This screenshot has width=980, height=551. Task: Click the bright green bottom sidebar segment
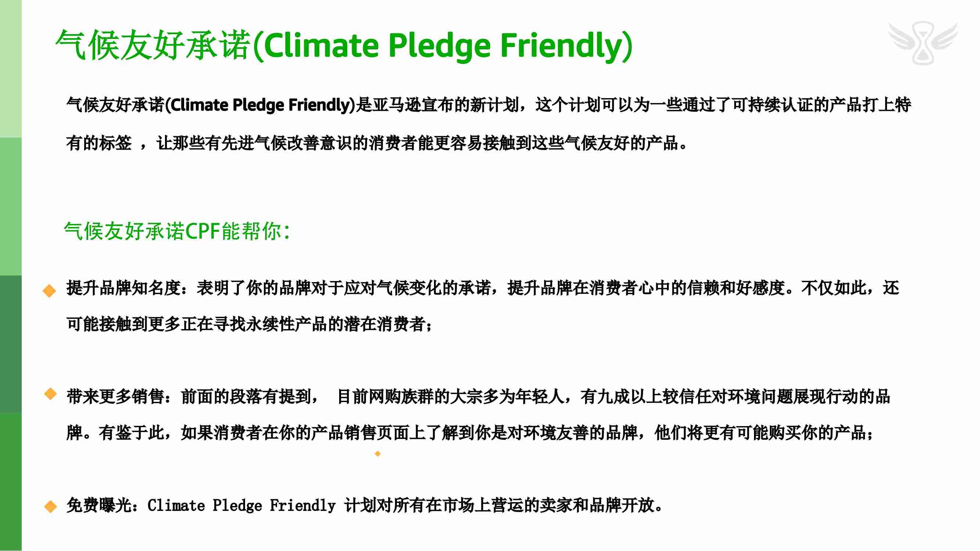pos(11,482)
